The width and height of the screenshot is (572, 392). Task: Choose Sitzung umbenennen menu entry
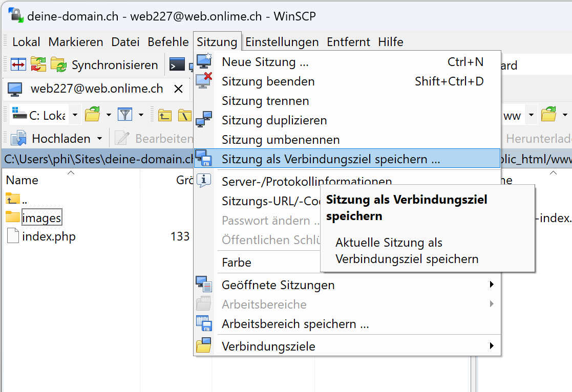347,140
